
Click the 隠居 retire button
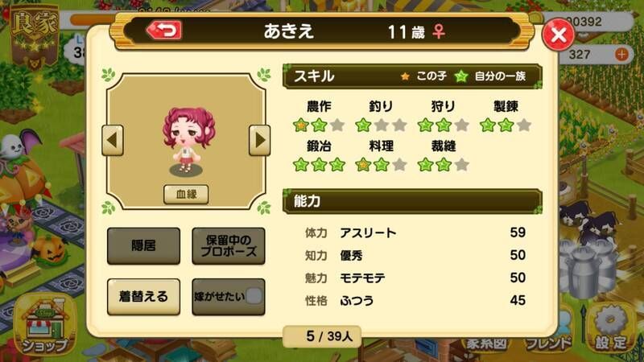pyautogui.click(x=143, y=246)
